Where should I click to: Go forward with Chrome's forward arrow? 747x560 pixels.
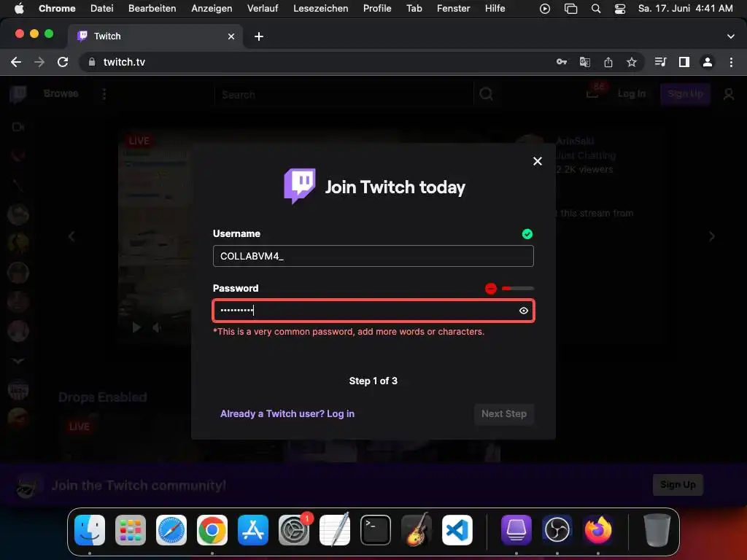(39, 62)
